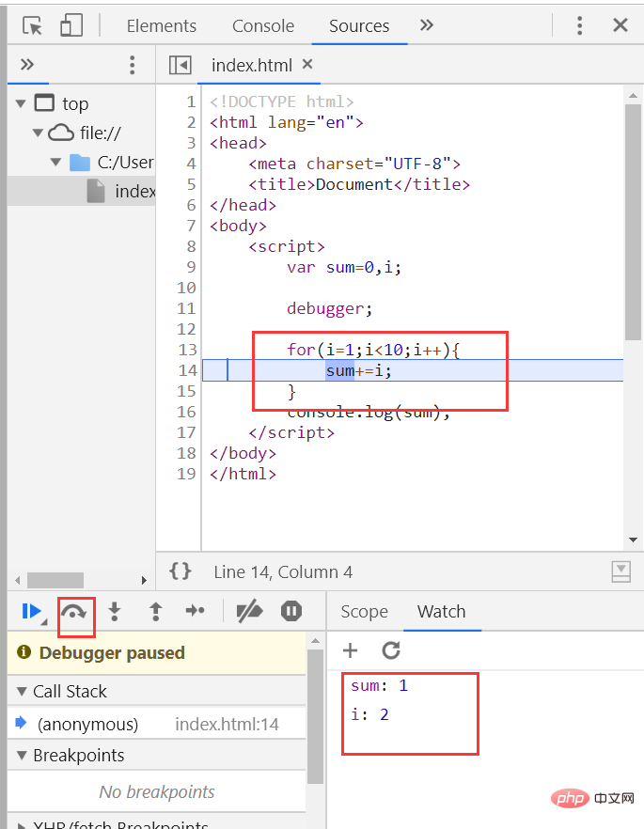644x829 pixels.
Task: Click the Step arrow-dot icon
Action: 196,611
